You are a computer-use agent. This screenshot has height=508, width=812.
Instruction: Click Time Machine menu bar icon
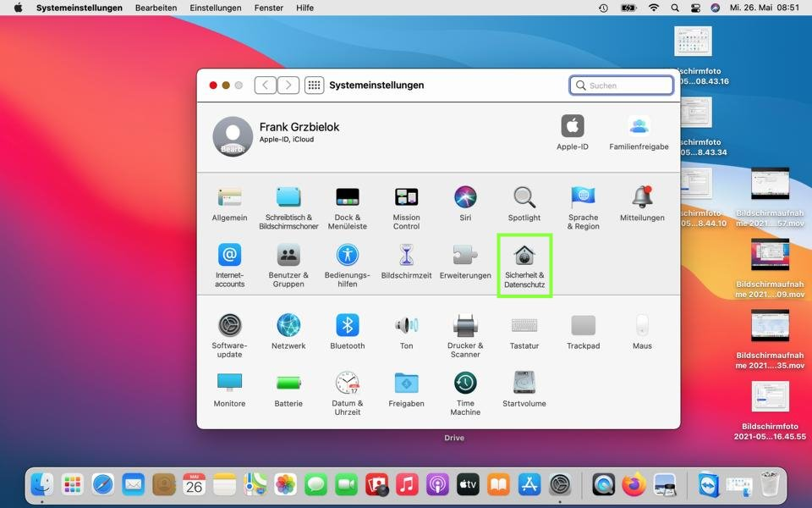(603, 8)
